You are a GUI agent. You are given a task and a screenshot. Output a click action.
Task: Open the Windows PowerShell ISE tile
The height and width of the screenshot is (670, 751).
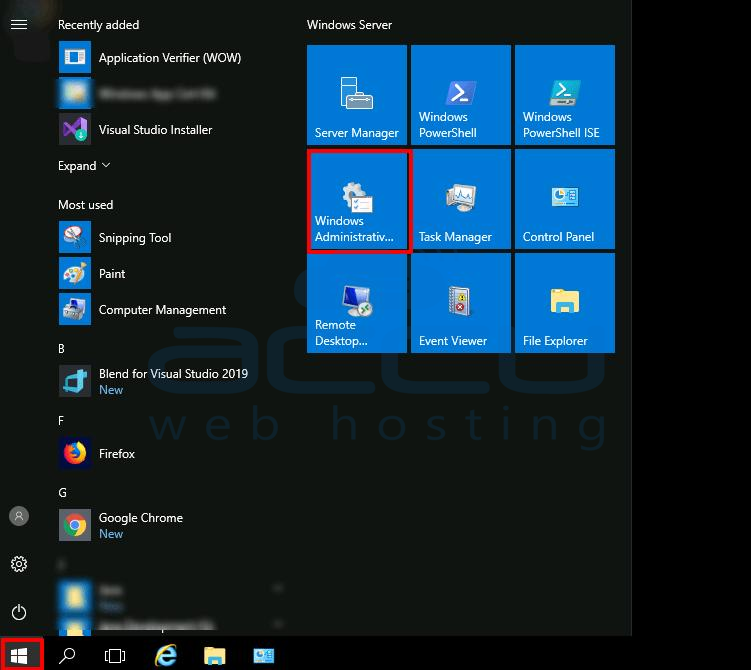point(565,95)
